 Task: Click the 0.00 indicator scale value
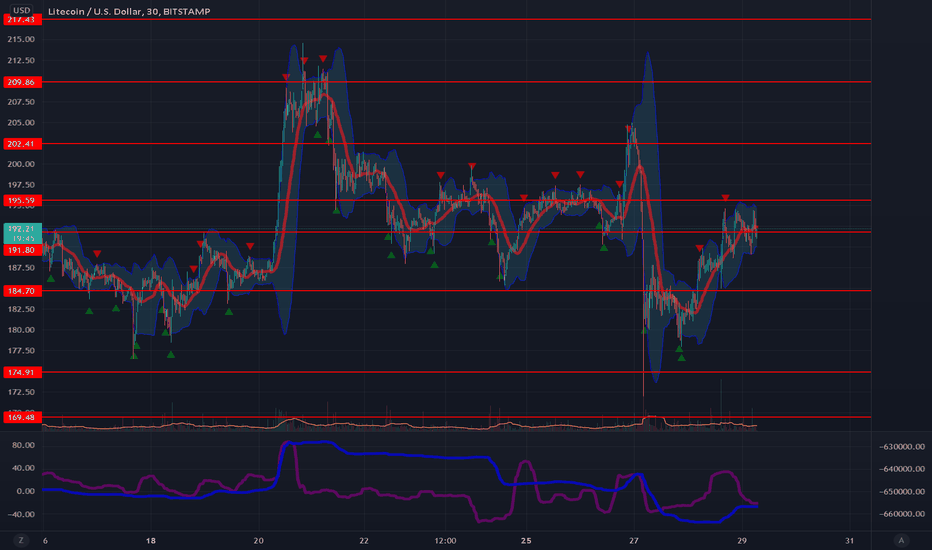point(26,491)
